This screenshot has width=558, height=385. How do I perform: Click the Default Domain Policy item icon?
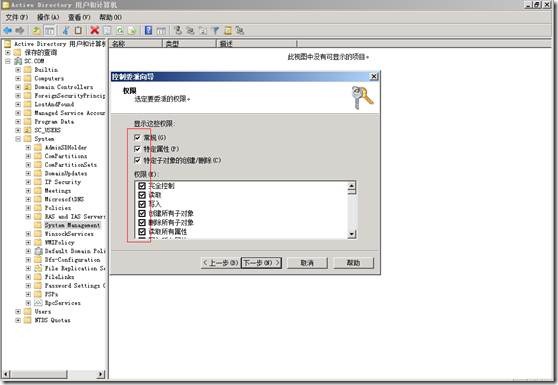38,251
